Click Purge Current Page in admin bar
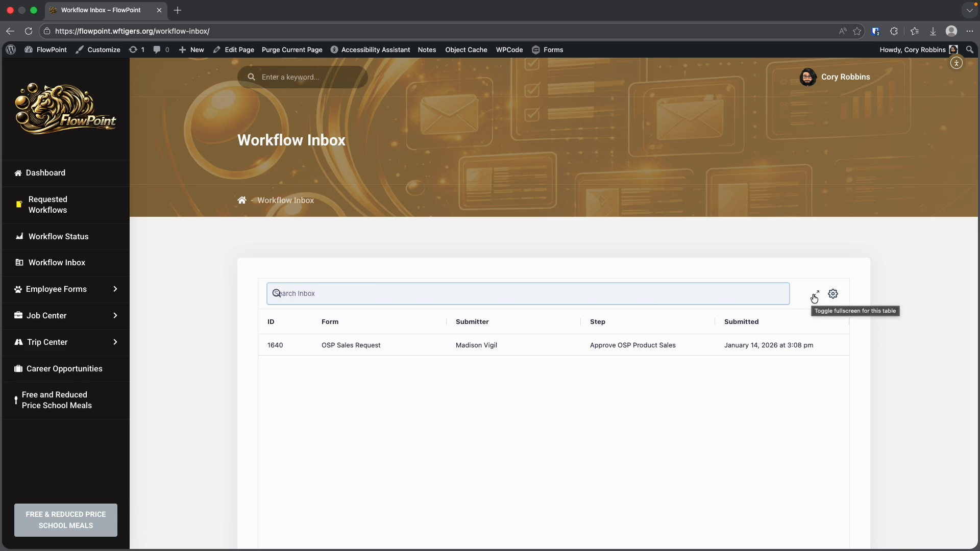980x551 pixels. 292,49
